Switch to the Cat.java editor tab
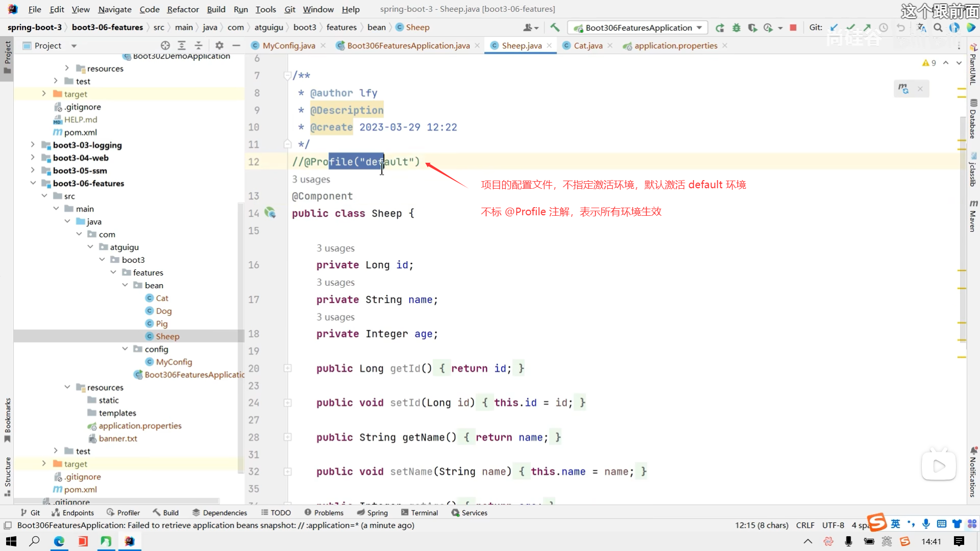980x551 pixels. (x=587, y=45)
